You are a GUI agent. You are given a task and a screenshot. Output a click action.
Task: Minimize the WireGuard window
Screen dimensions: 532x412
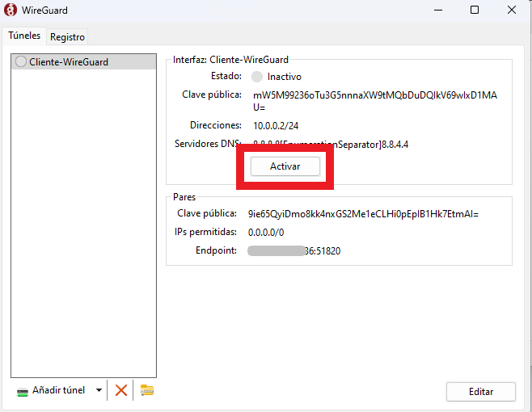[x=438, y=10]
